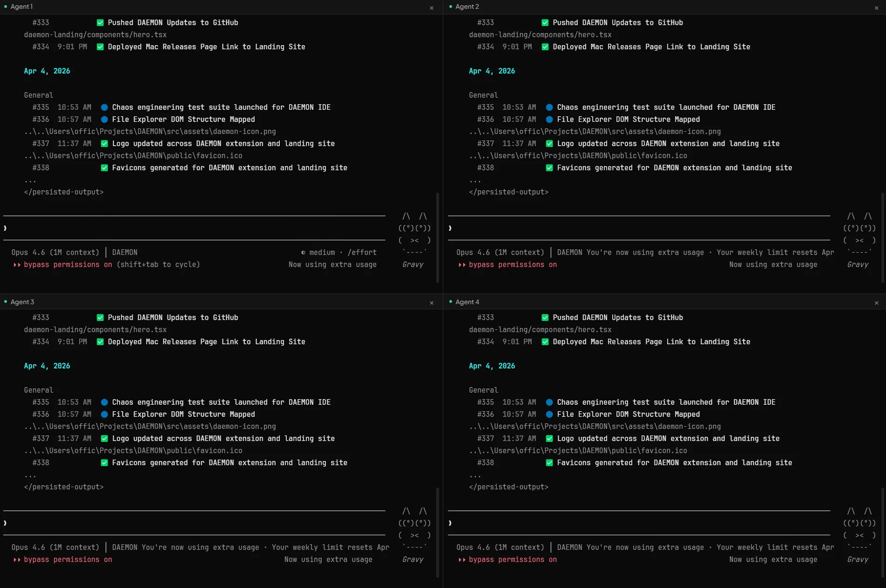
Task: Click green check beside Favicons generated in Agent 3
Action: coord(104,463)
